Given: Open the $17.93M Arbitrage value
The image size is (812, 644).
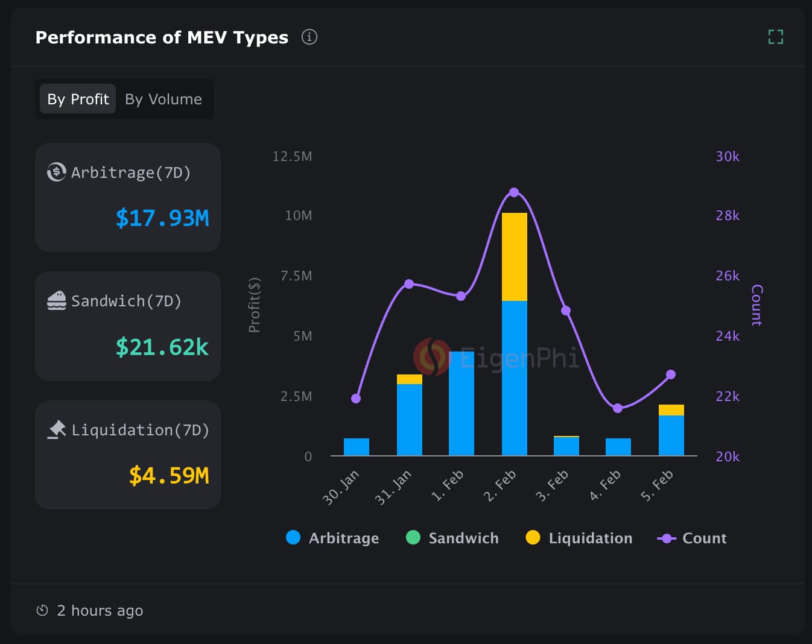Looking at the screenshot, I should point(162,218).
